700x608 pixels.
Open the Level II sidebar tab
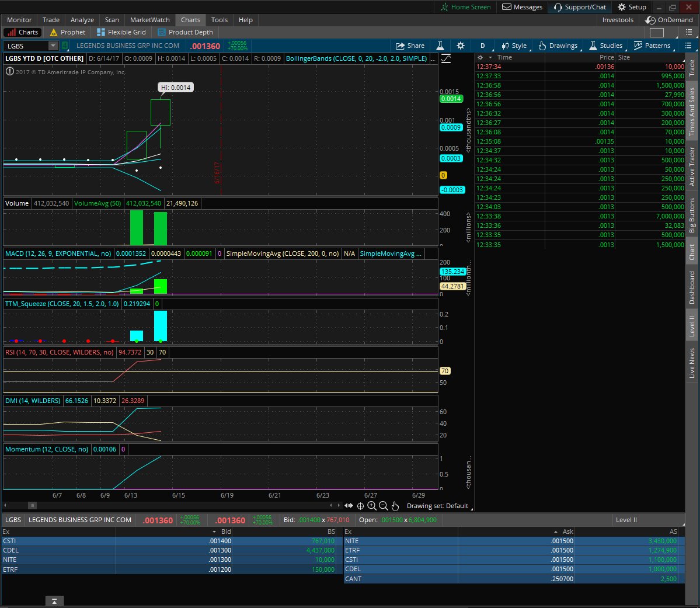[691, 326]
